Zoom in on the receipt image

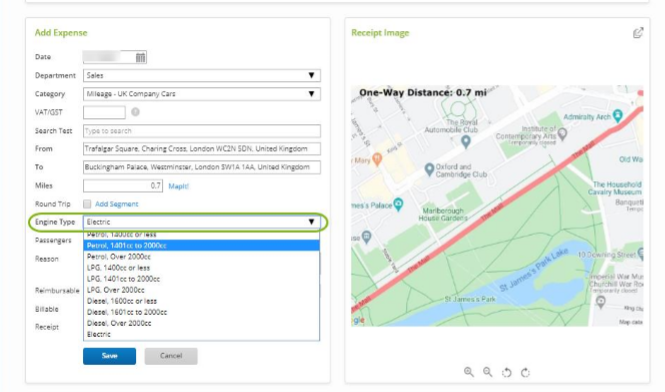469,372
